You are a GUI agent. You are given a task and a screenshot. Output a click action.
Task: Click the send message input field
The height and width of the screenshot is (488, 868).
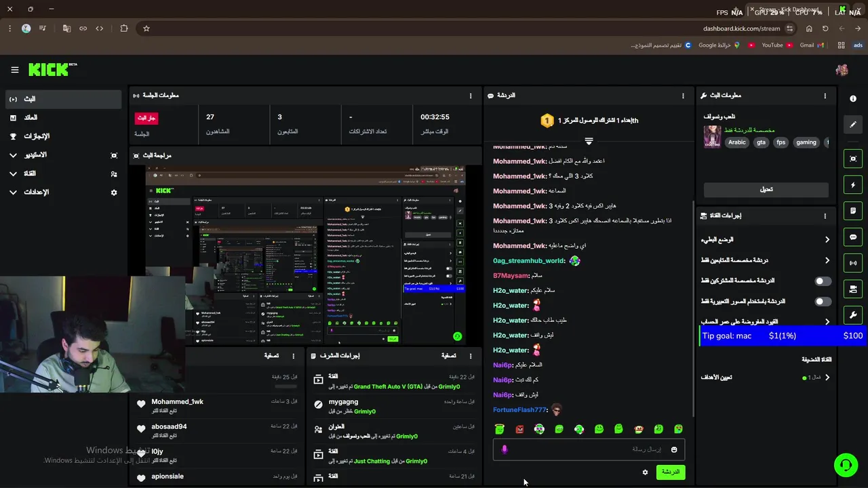click(x=589, y=449)
